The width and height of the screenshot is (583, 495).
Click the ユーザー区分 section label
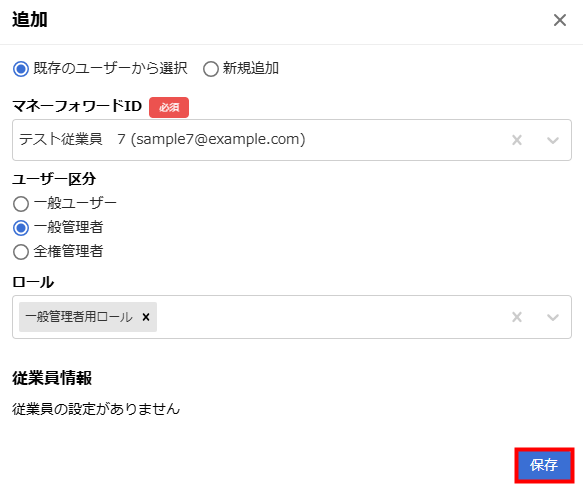pos(54,179)
